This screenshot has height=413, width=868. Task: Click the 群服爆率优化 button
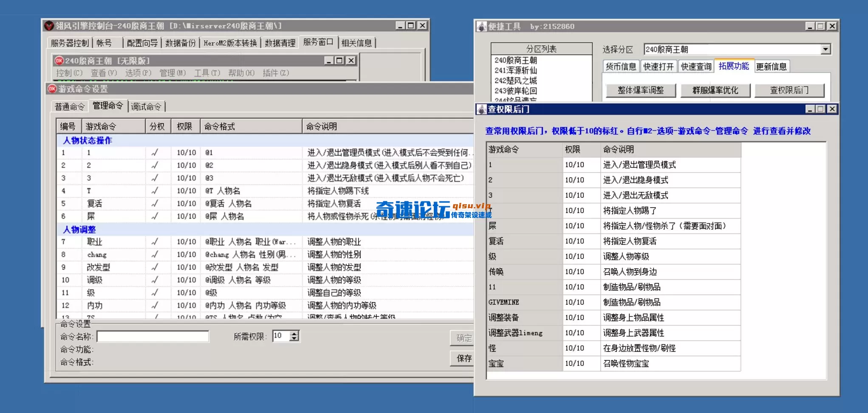tap(715, 90)
